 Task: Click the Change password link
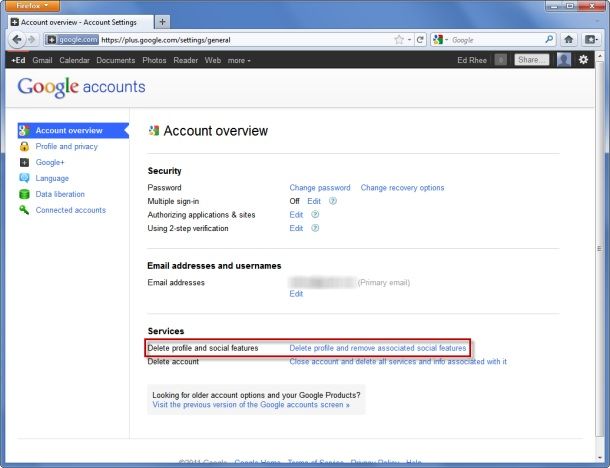320,188
